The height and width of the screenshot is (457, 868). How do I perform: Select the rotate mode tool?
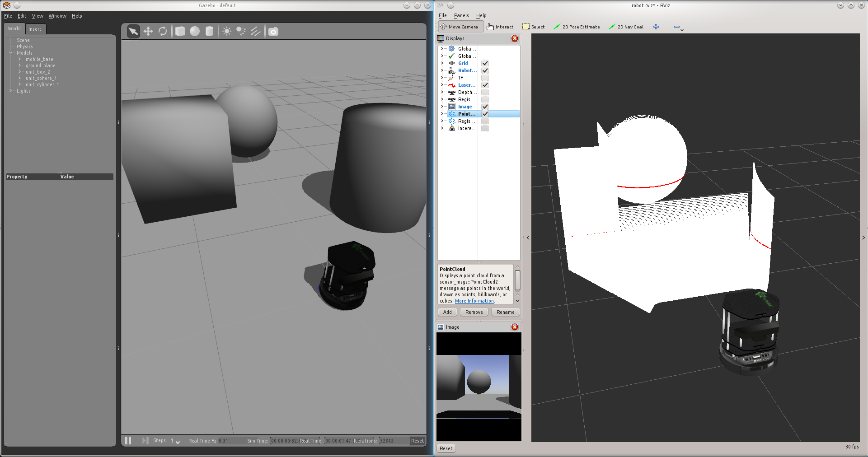(163, 31)
